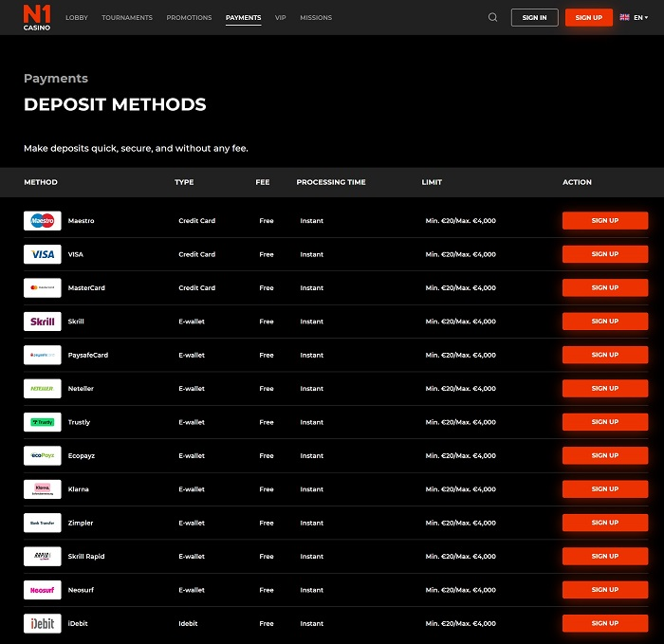664x644 pixels.
Task: Click the Zimpler bank transfer logo
Action: point(43,523)
